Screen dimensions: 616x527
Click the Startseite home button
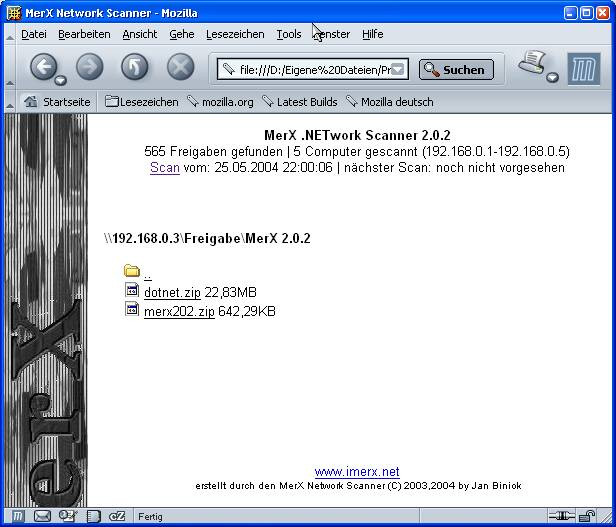57,102
